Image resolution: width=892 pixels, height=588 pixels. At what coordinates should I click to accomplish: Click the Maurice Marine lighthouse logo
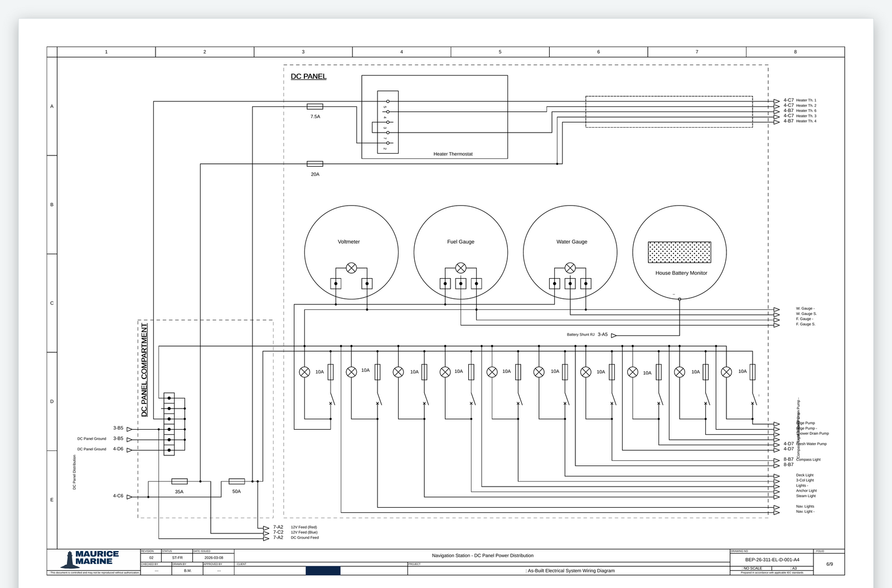69,560
